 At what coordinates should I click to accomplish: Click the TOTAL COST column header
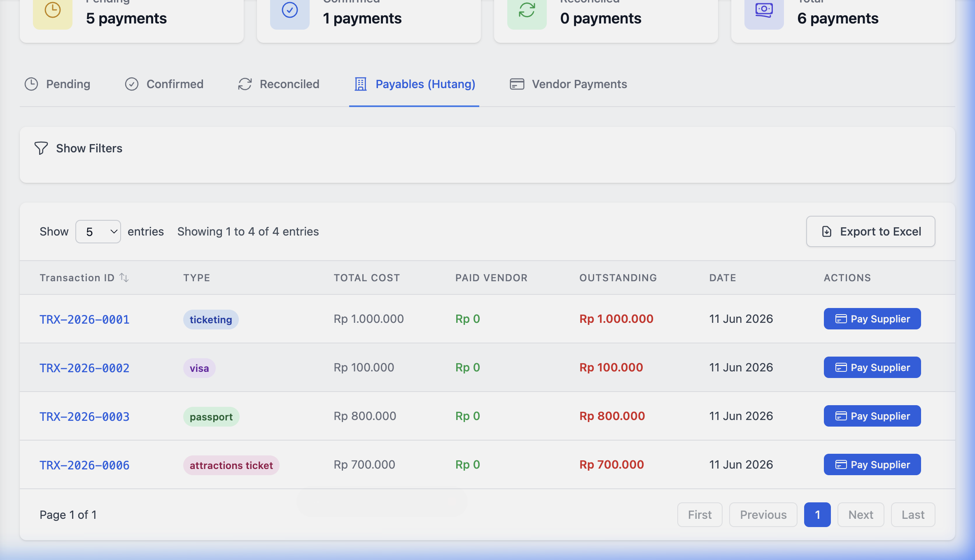pos(366,278)
